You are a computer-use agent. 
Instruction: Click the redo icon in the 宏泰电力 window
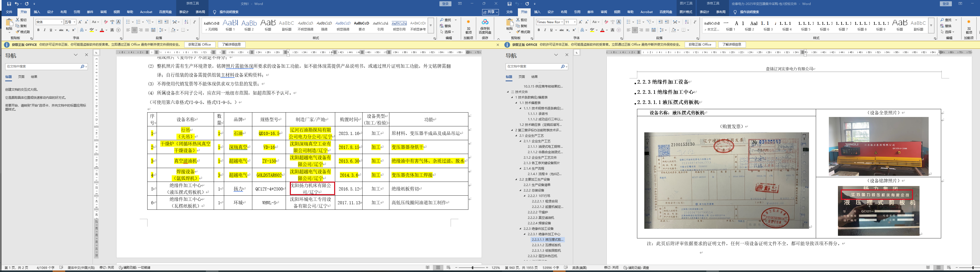pos(527,4)
